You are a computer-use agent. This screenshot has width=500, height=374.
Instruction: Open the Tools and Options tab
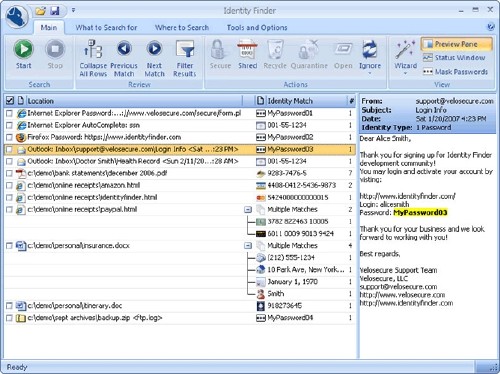(x=257, y=27)
